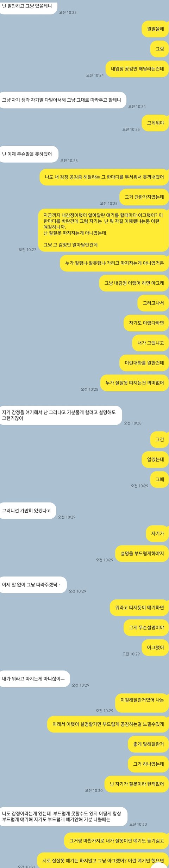Screen dimensions: 169x868
Task: Tap the bubble '그거 단한가지였는데'
Action: tap(144, 197)
